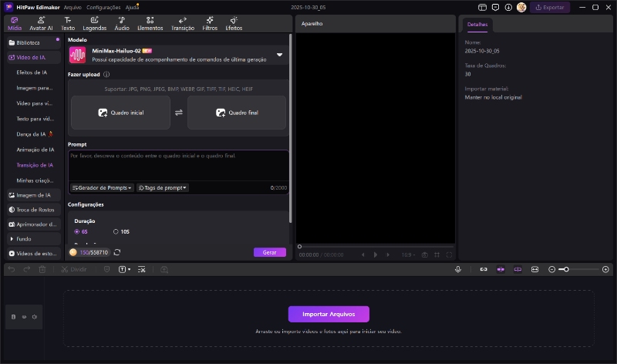
Task: Click the credits coin icon
Action: (x=72, y=252)
